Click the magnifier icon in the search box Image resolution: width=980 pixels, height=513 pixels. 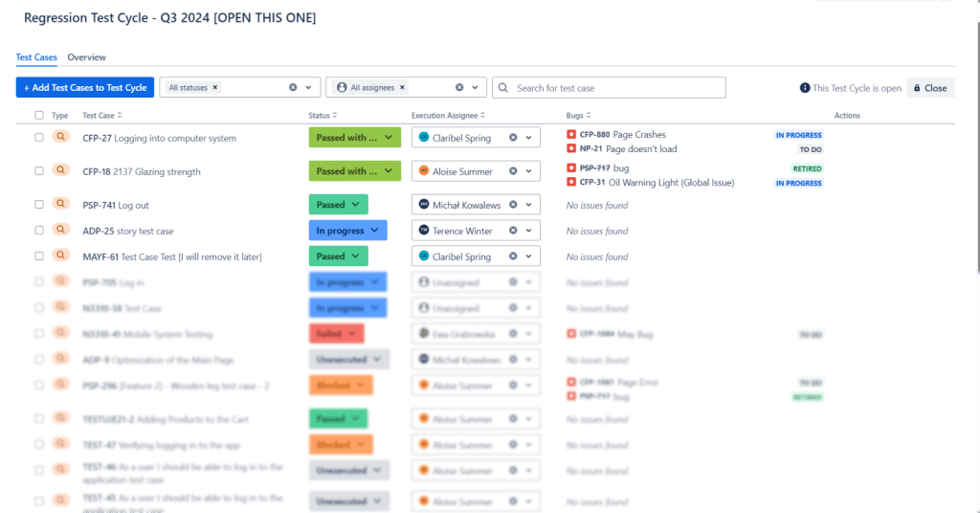coord(503,88)
